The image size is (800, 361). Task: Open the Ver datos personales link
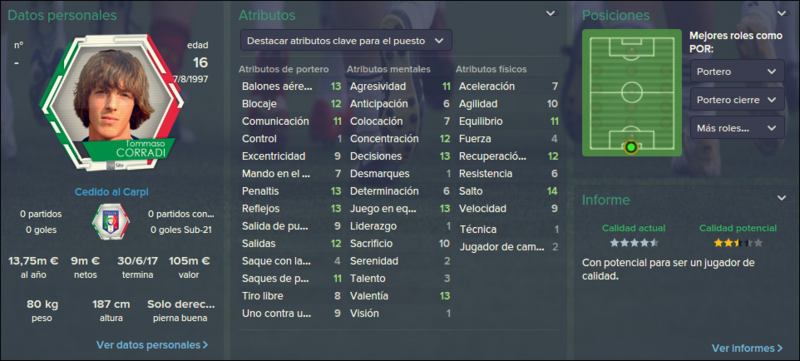pyautogui.click(x=152, y=345)
